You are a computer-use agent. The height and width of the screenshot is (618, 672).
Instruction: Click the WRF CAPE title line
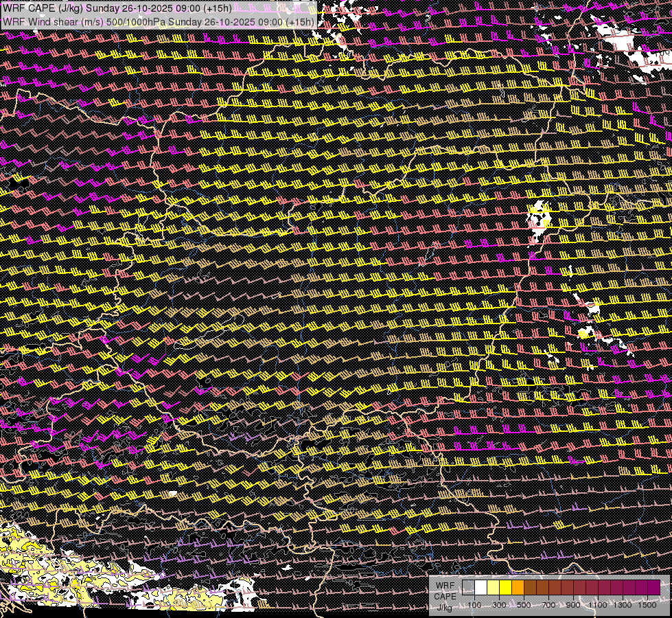tap(117, 8)
